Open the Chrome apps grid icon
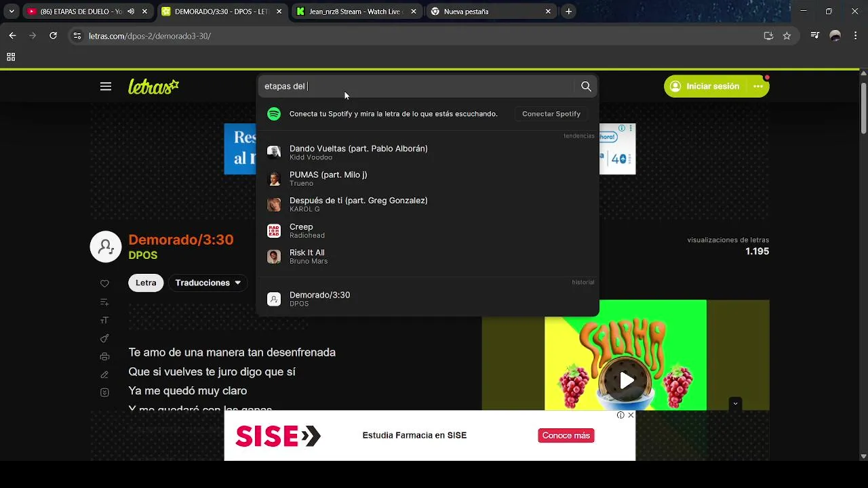 click(x=11, y=57)
